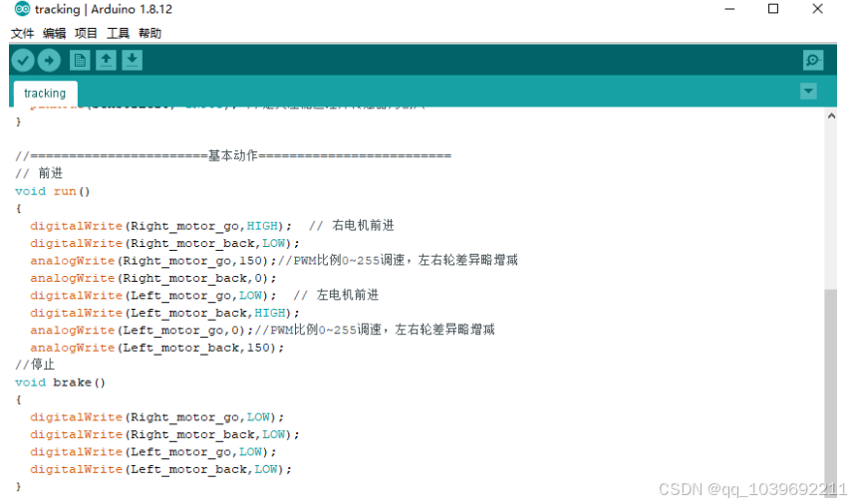Open the Serial Monitor magnifier icon

tap(813, 60)
